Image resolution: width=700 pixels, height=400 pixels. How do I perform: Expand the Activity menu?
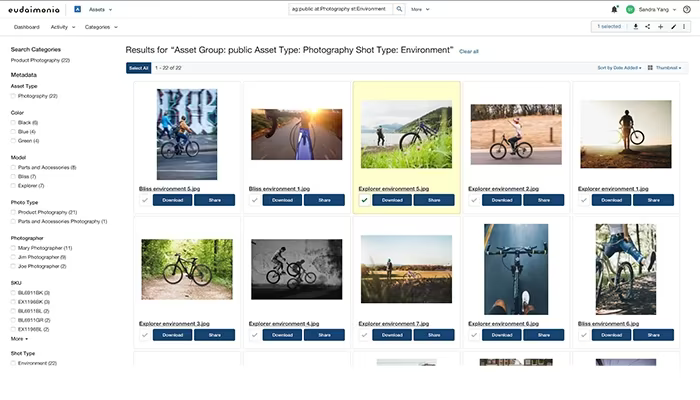(x=63, y=27)
